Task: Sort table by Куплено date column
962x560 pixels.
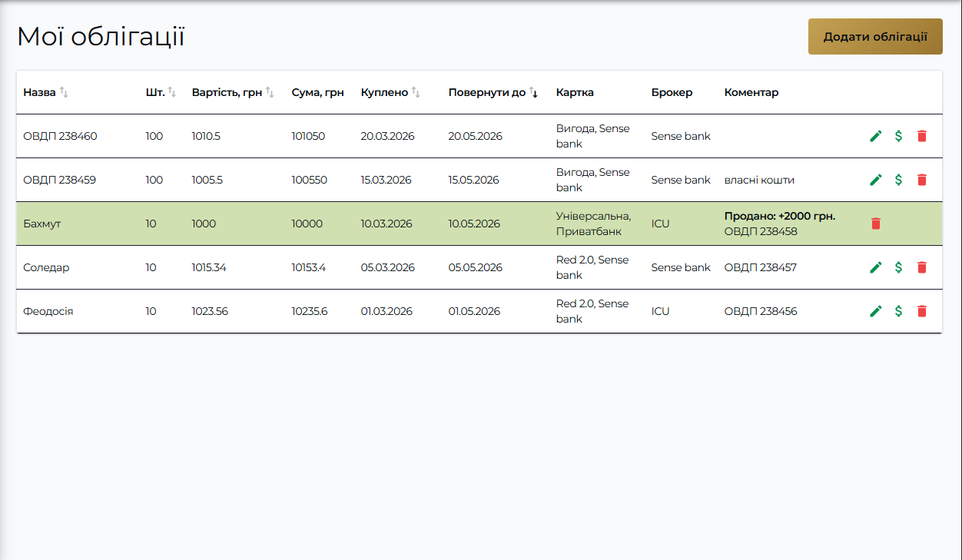Action: pos(390,92)
